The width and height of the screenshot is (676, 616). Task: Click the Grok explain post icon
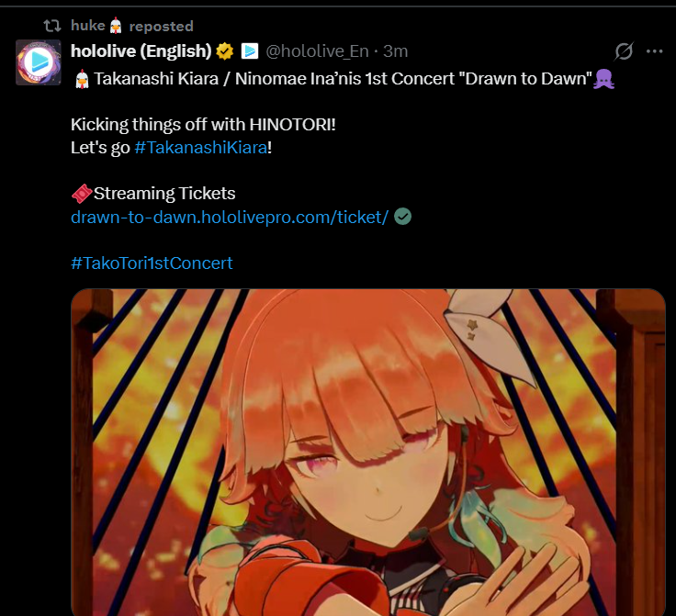[x=624, y=51]
